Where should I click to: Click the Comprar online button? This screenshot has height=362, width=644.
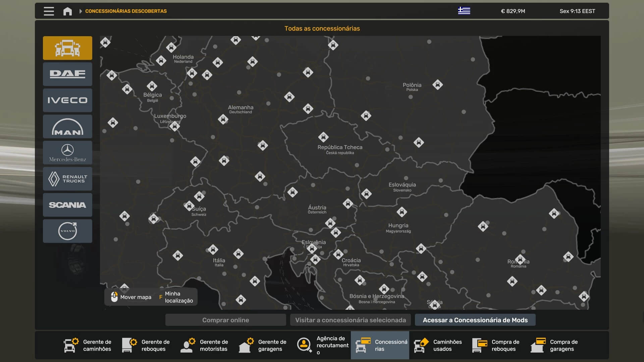click(225, 320)
